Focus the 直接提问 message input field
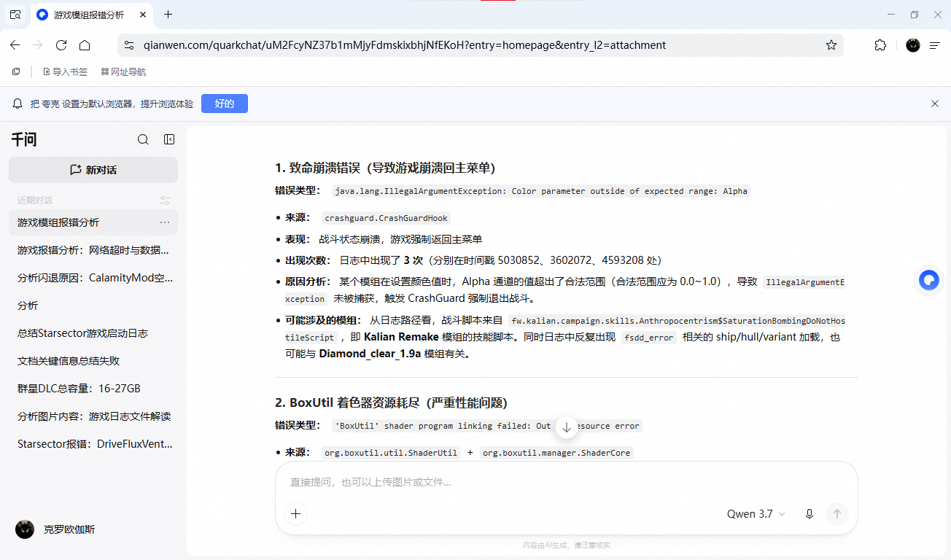The width and height of the screenshot is (951, 560). click(x=566, y=482)
